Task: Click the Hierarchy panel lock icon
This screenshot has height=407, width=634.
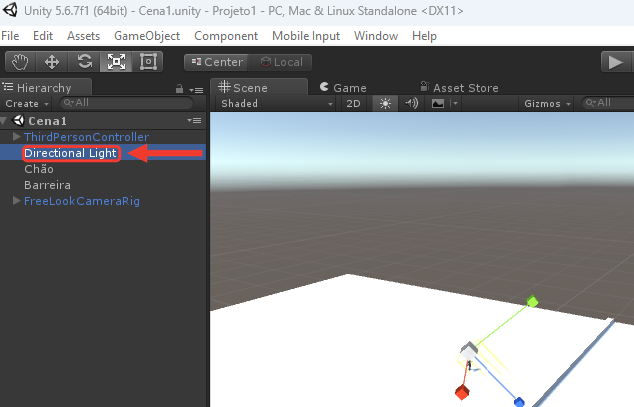Action: 180,89
